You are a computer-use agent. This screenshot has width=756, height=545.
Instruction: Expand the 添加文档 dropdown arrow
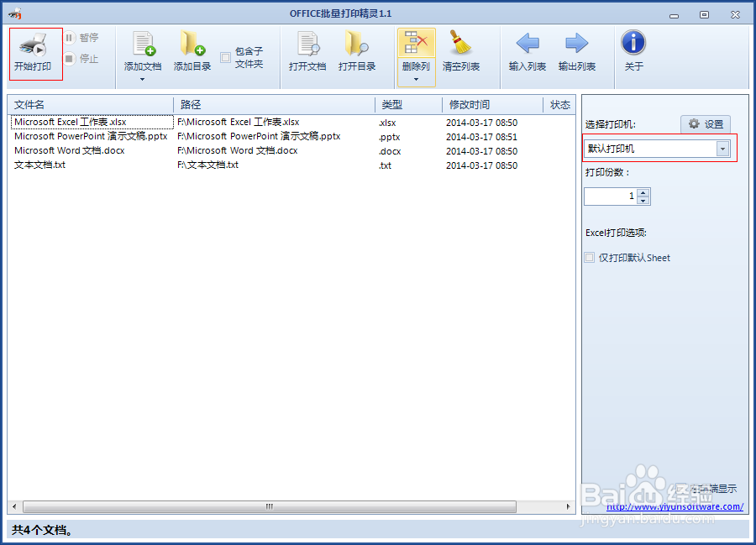tap(142, 80)
